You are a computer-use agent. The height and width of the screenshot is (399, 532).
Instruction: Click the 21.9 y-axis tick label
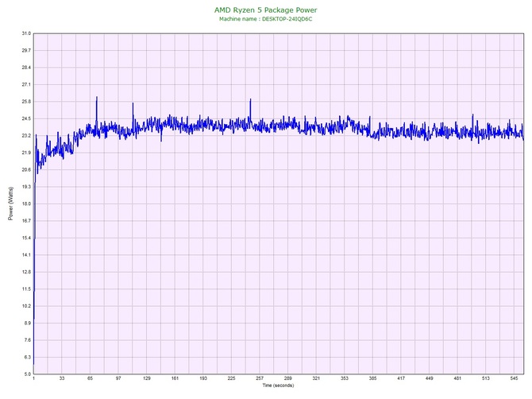pyautogui.click(x=26, y=153)
